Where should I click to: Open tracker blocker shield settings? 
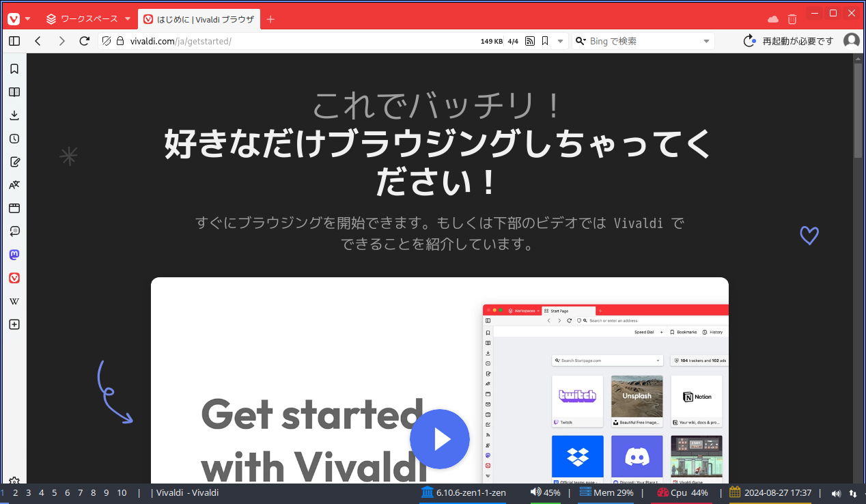pos(106,41)
